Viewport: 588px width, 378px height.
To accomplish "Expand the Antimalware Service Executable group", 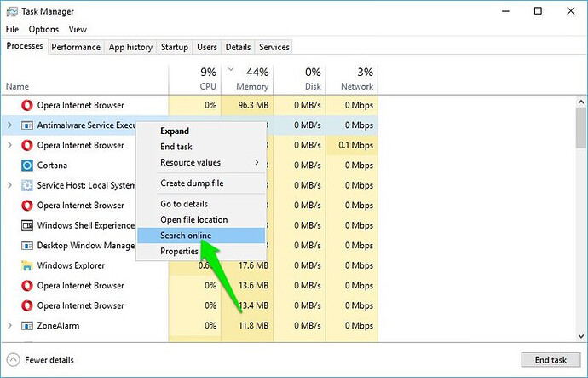I will coord(10,125).
